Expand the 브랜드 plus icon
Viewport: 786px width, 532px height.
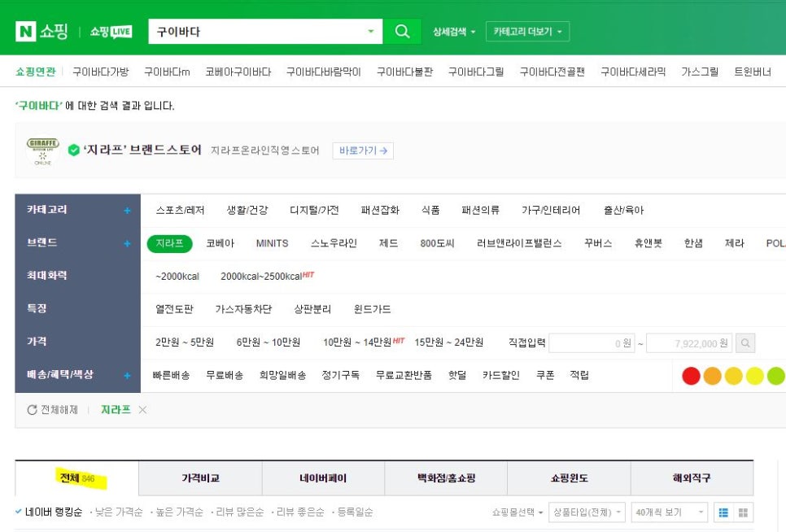point(127,243)
